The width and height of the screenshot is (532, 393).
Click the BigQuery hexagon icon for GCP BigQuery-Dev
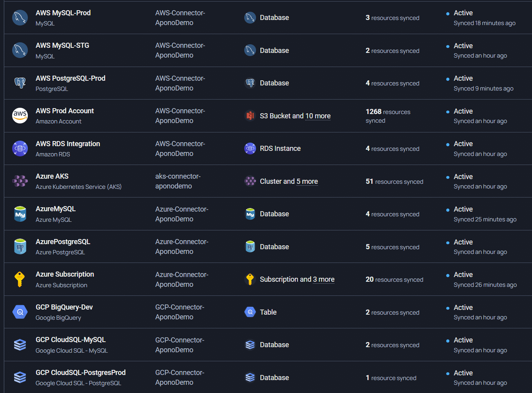pos(20,312)
